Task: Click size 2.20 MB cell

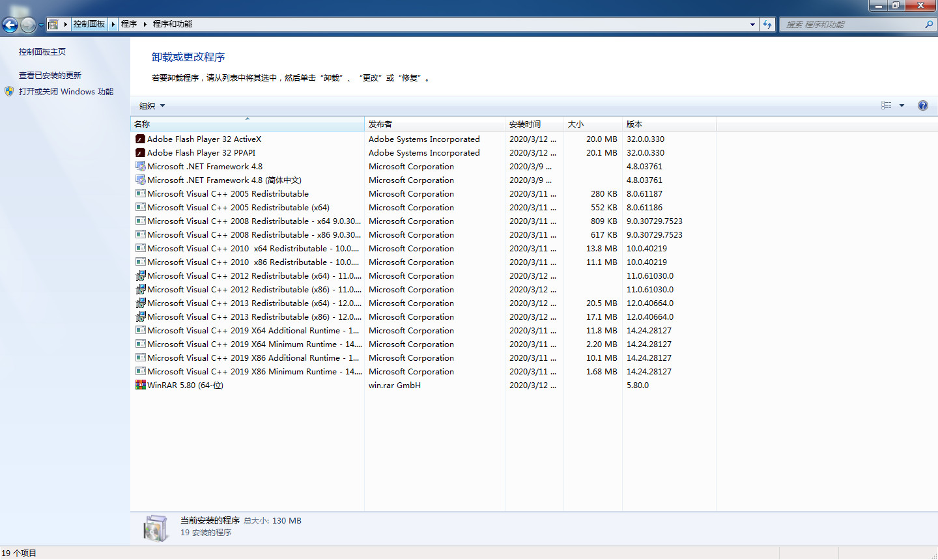Action: tap(602, 344)
